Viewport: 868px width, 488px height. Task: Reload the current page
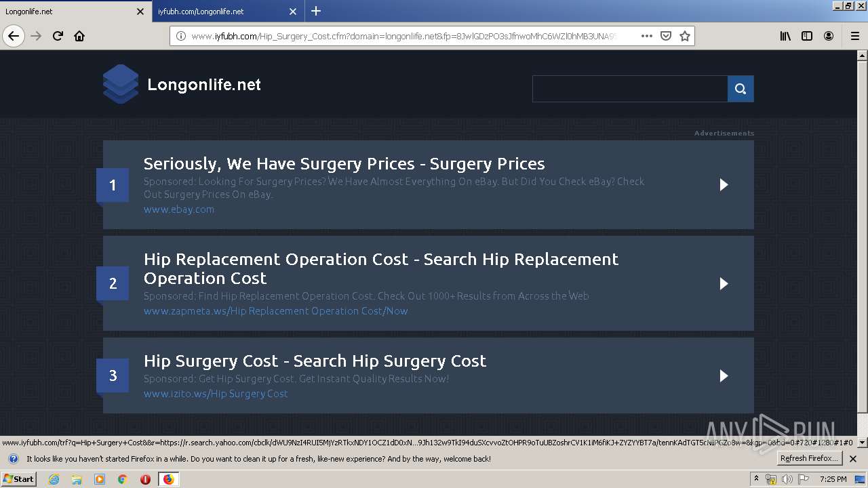(x=58, y=36)
